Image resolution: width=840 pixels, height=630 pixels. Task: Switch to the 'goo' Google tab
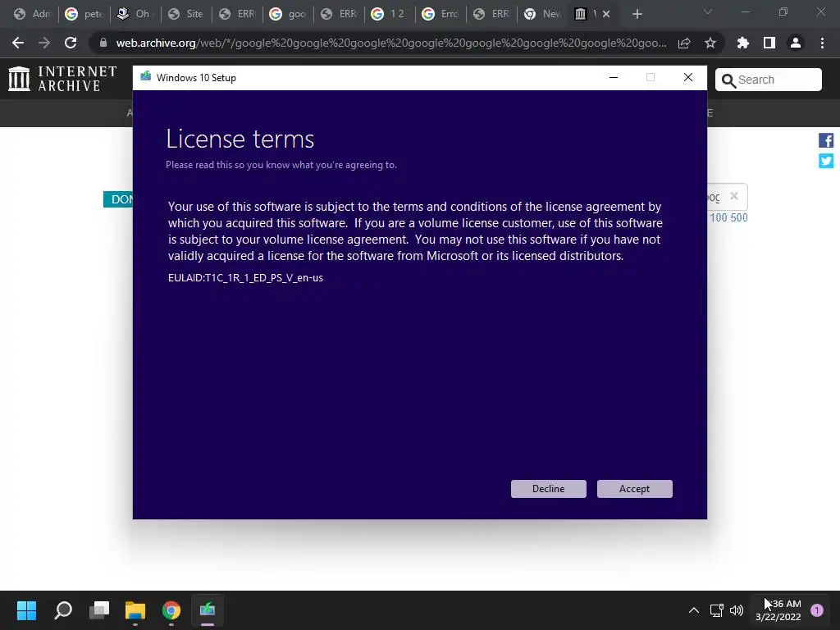coord(288,14)
